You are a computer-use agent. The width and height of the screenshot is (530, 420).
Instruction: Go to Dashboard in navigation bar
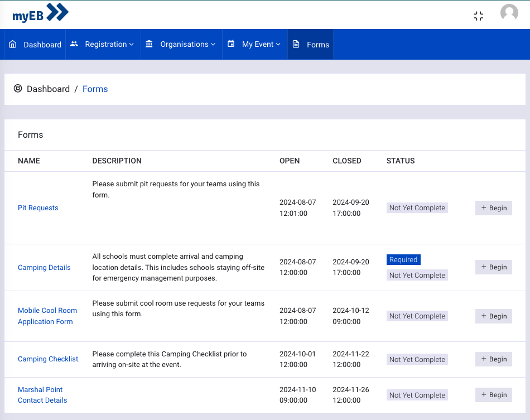42,45
